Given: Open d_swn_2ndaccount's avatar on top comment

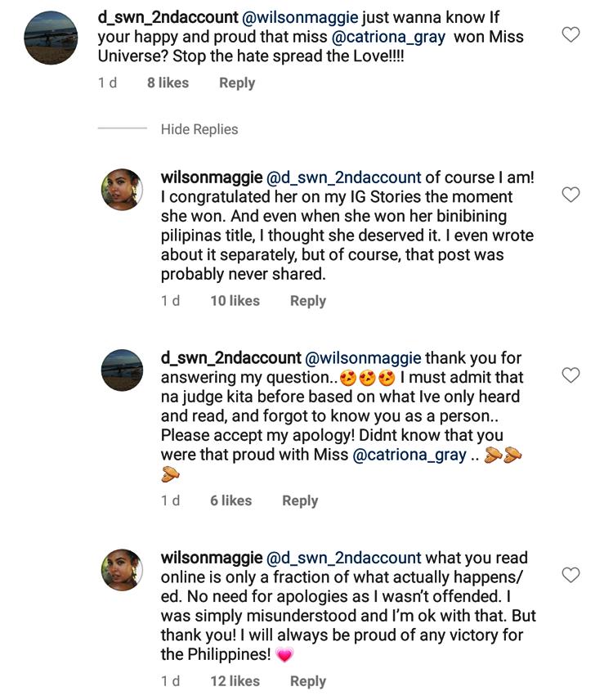Looking at the screenshot, I should 51,38.
